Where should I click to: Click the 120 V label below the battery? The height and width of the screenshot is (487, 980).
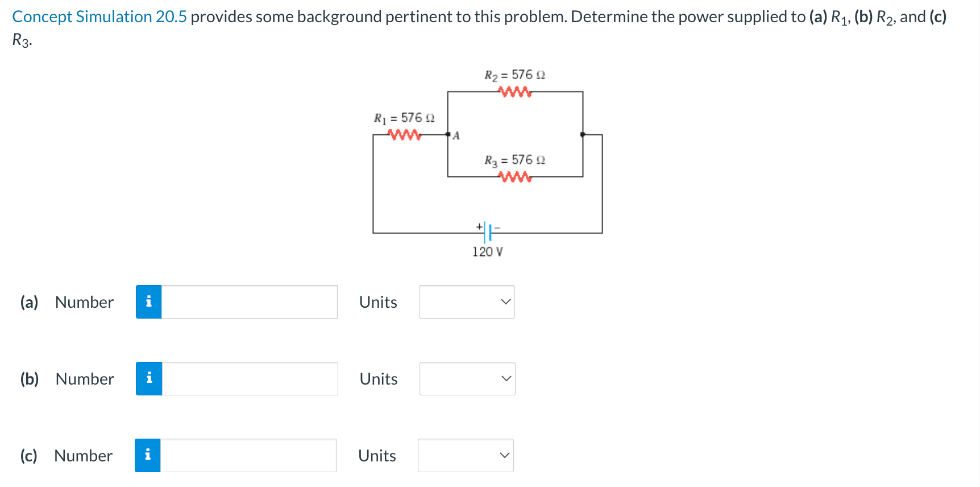tap(487, 252)
